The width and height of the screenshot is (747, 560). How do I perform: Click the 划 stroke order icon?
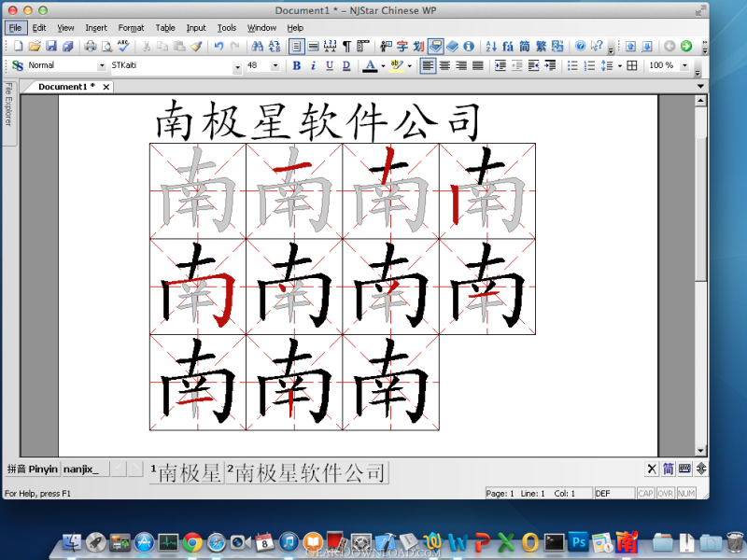point(418,46)
